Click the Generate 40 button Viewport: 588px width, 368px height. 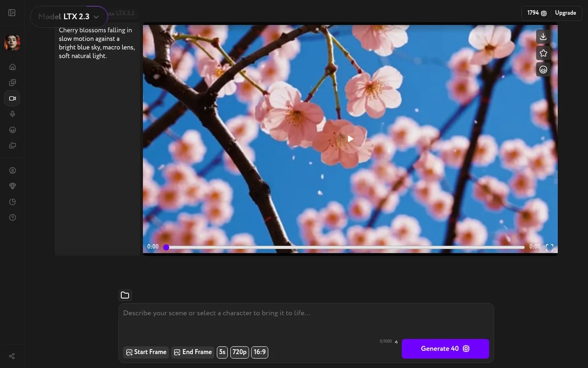[x=445, y=349]
